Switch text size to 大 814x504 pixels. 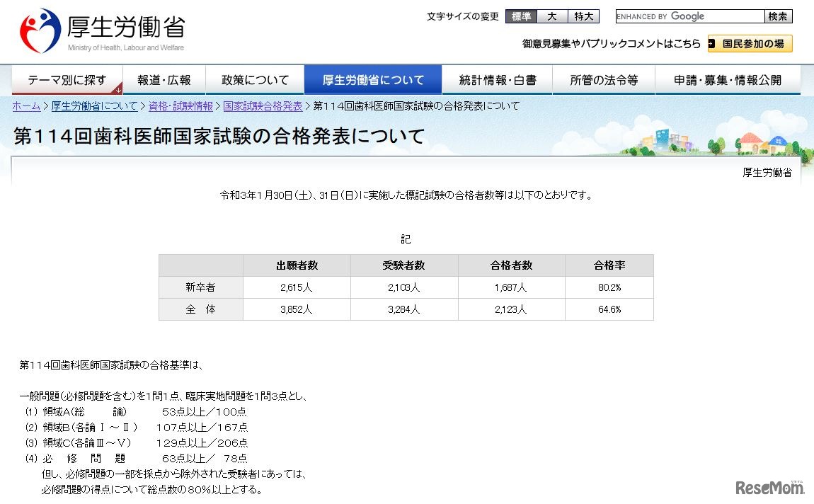(x=553, y=16)
